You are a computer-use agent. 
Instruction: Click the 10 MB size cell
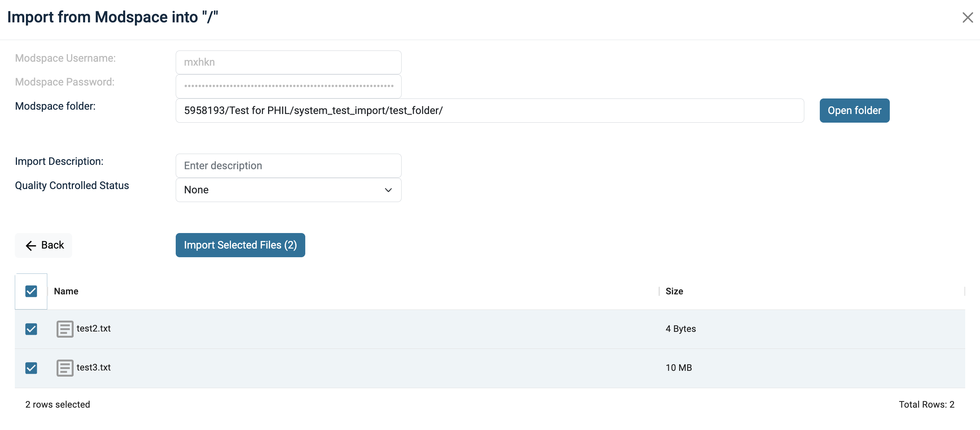[679, 368]
